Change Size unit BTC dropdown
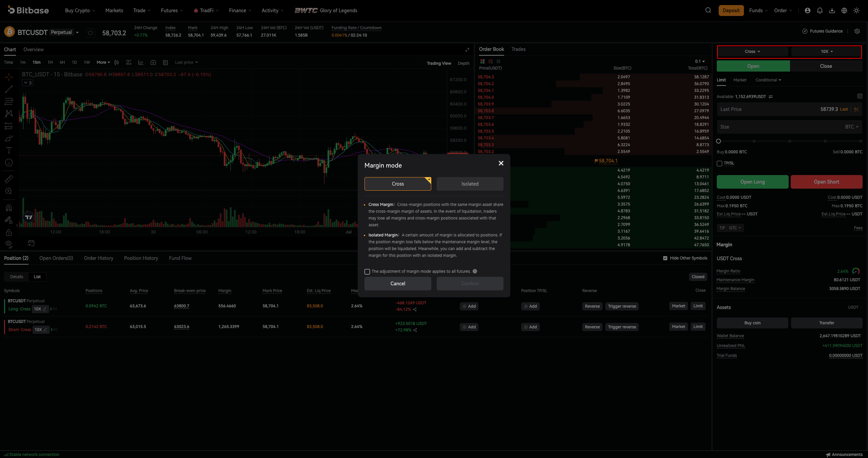Screen dimensions: 868x458 852,127
